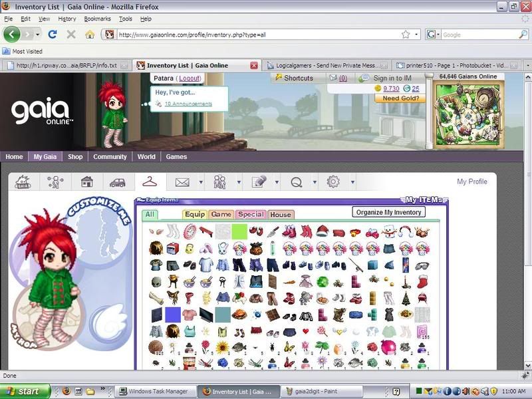Screen dimensions: 532x399
Task: Click the Logout link
Action: coord(190,78)
